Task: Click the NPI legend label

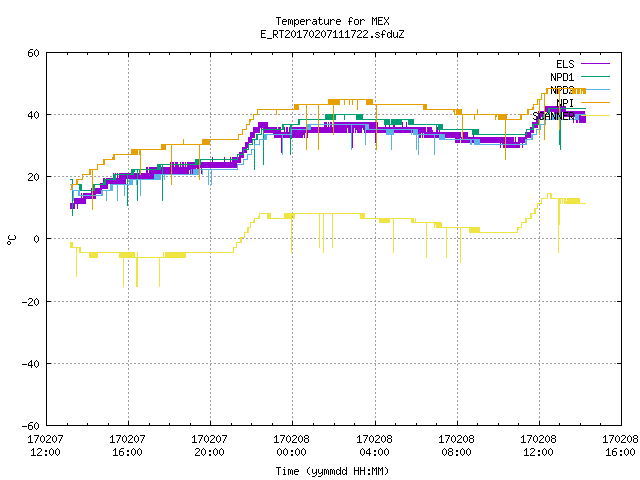Action: (x=565, y=103)
